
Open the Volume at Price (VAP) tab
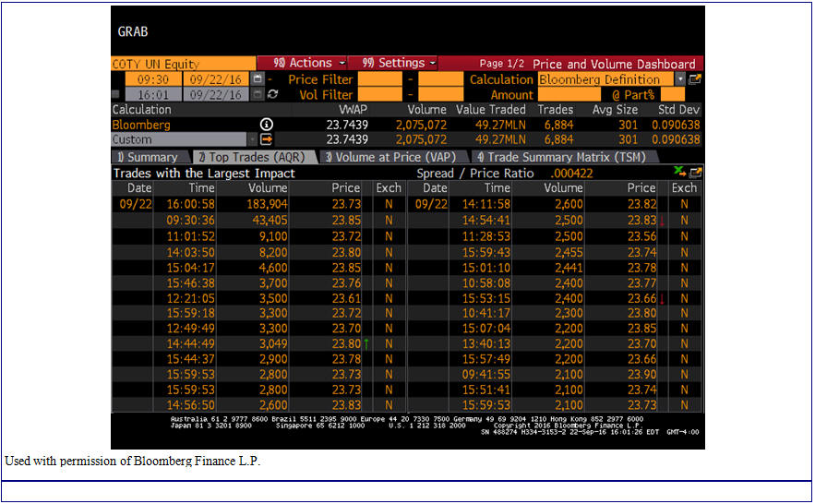pyautogui.click(x=390, y=157)
